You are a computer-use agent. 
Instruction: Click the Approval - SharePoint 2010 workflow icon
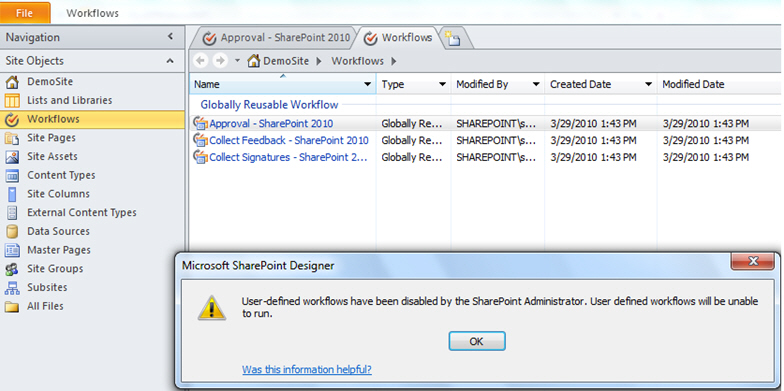200,123
